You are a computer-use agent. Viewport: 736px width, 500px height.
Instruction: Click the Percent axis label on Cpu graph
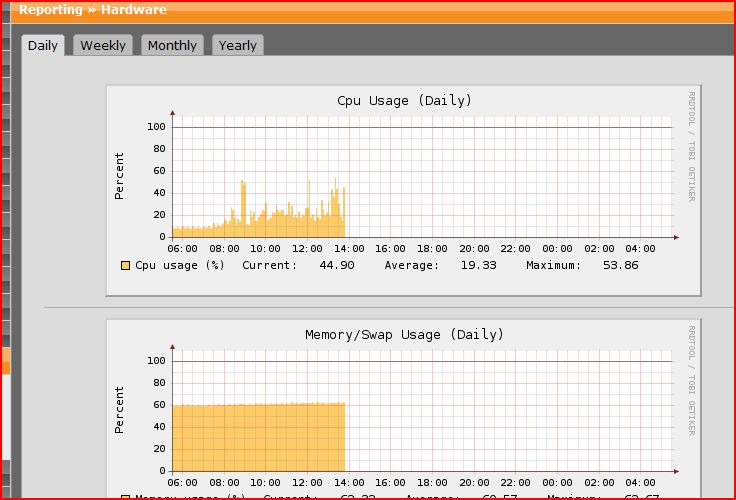tap(119, 176)
